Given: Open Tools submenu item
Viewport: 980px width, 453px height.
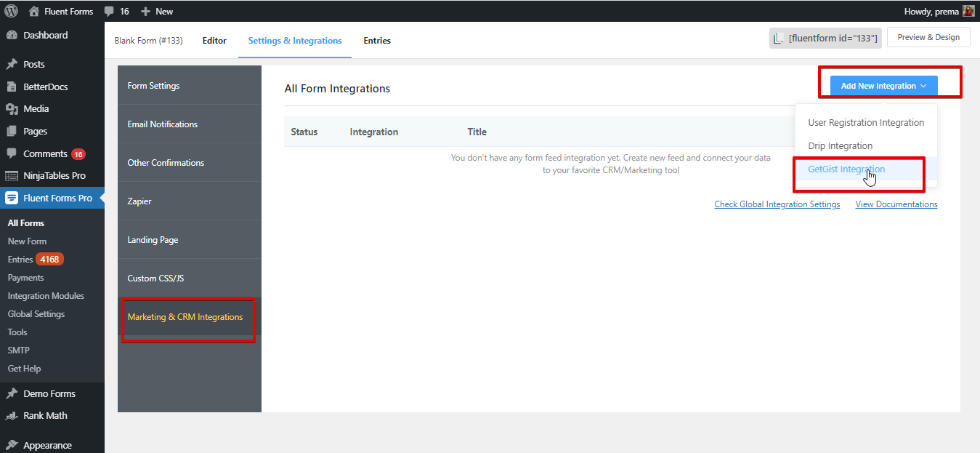Looking at the screenshot, I should [17, 332].
